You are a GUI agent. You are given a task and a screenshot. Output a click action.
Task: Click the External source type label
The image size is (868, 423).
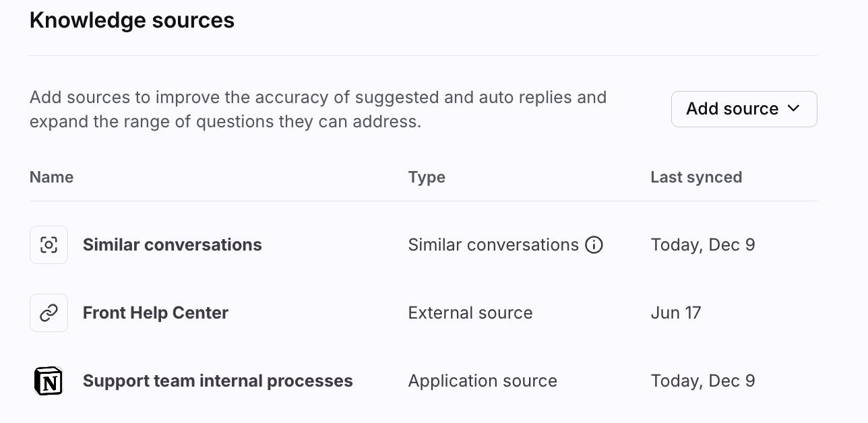[470, 313]
